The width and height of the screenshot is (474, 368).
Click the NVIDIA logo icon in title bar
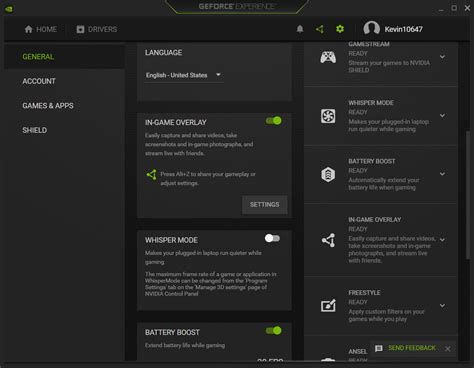point(9,9)
